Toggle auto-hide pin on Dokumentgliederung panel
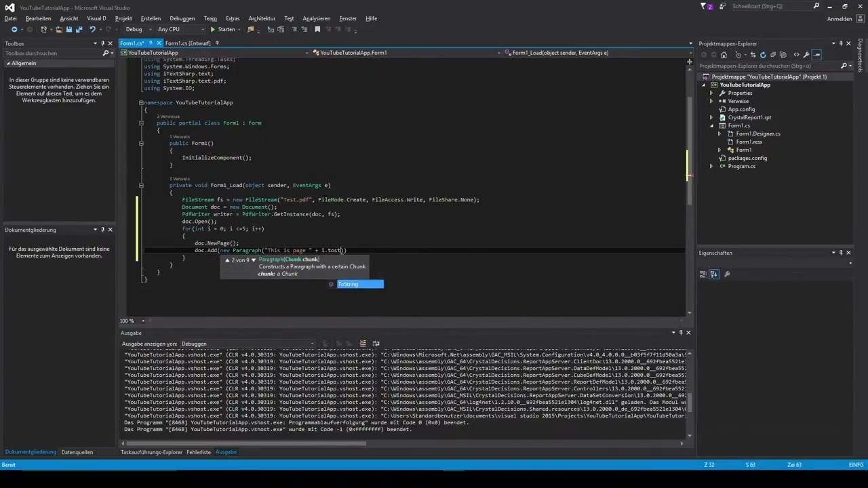This screenshot has height=488, width=868. click(102, 230)
